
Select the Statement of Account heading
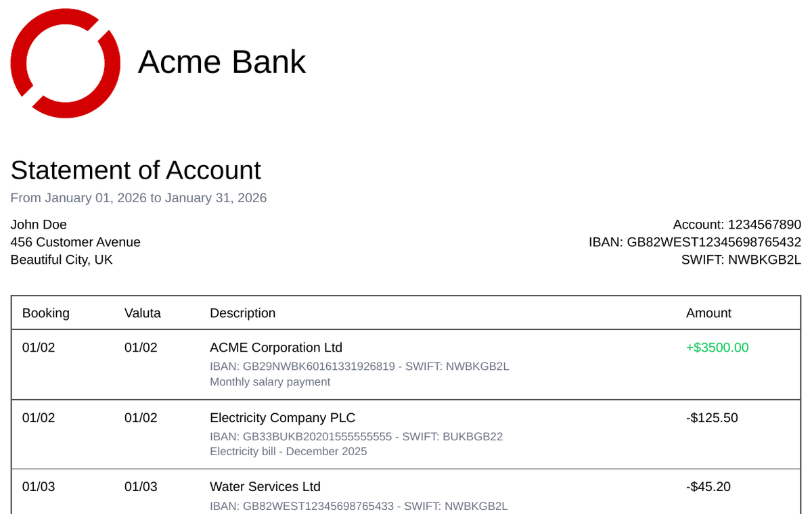click(x=135, y=170)
